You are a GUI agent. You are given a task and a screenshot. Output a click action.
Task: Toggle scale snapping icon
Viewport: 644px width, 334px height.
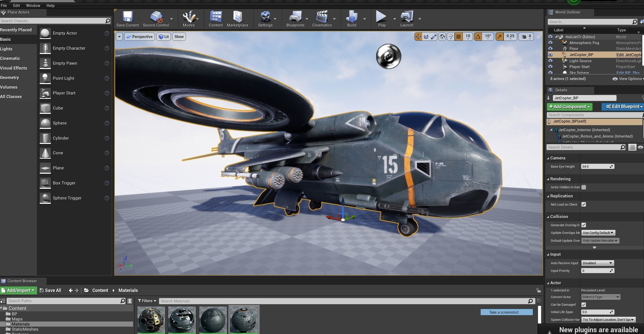point(499,37)
